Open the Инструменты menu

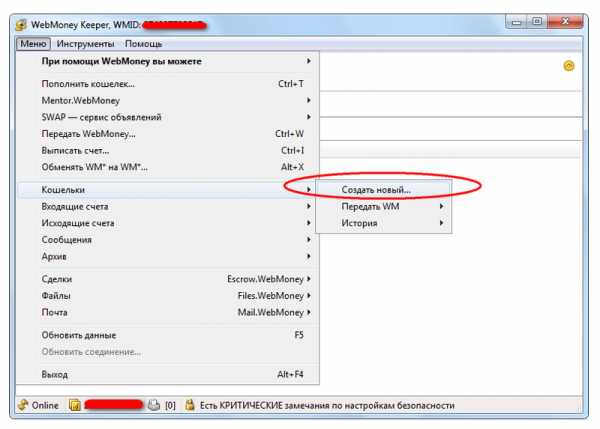[x=86, y=44]
